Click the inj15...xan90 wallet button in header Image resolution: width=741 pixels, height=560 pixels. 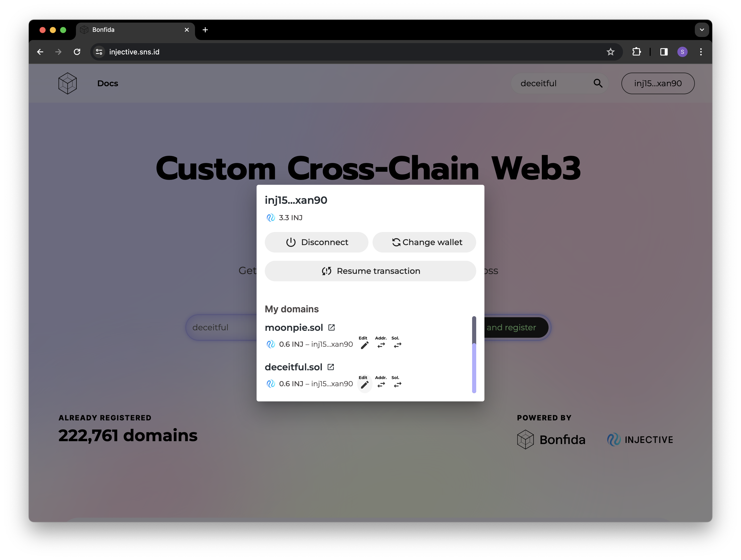(658, 83)
